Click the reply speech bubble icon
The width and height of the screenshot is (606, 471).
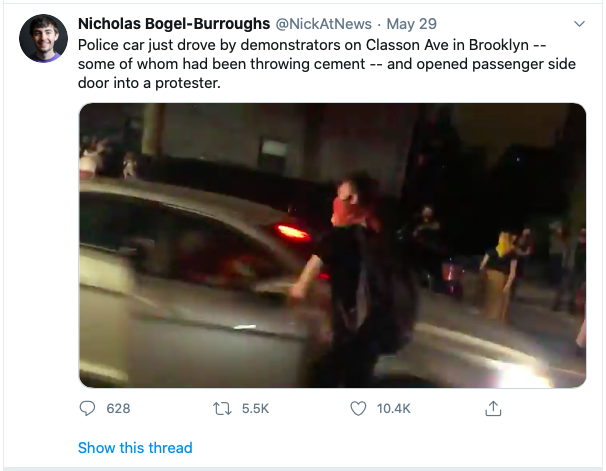point(87,408)
